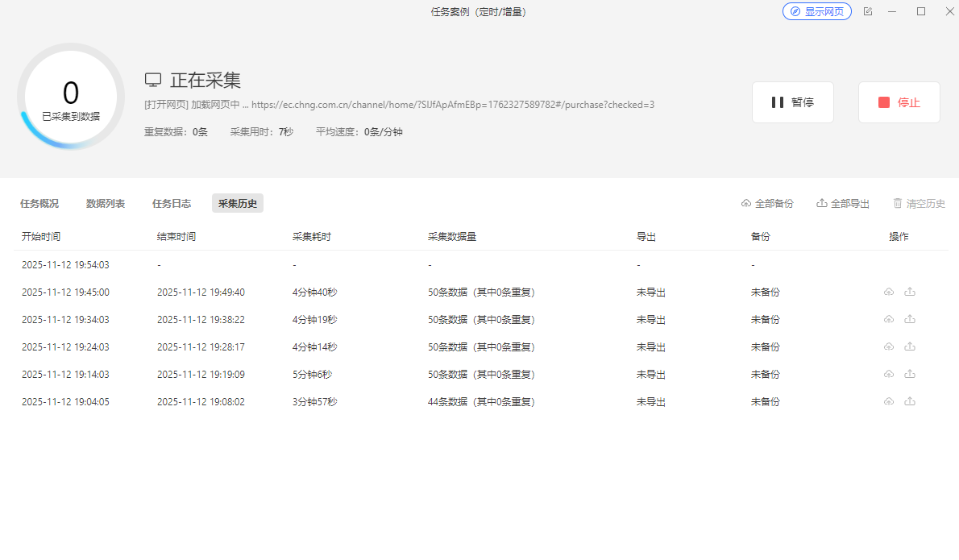Viewport: 959px width, 560px height.
Task: Click window title 任务案例（定时/增量）
Action: [478, 11]
